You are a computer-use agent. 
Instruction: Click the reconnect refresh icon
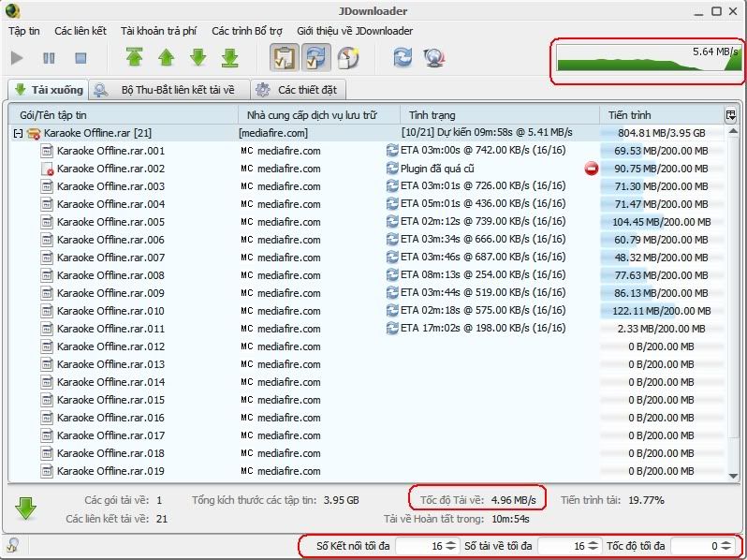403,58
